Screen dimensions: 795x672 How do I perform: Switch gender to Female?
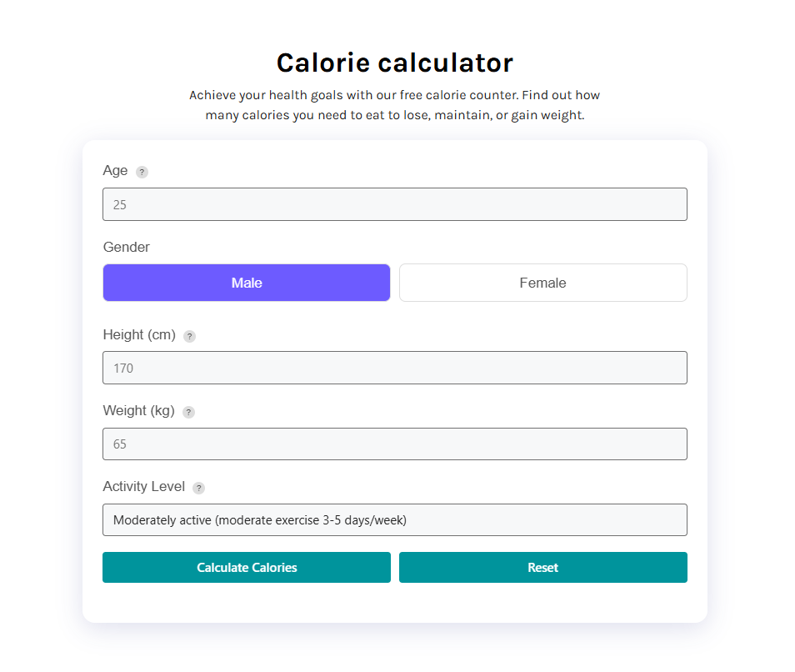[x=542, y=283]
